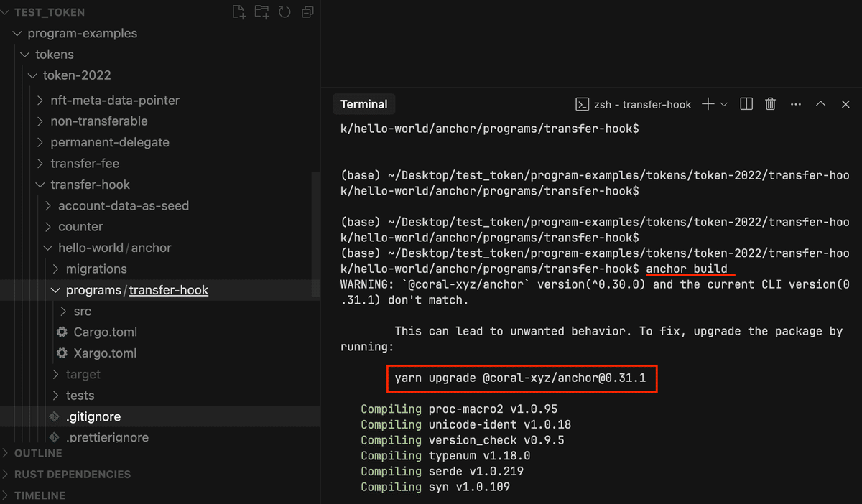
Task: Split the terminal
Action: pos(746,103)
